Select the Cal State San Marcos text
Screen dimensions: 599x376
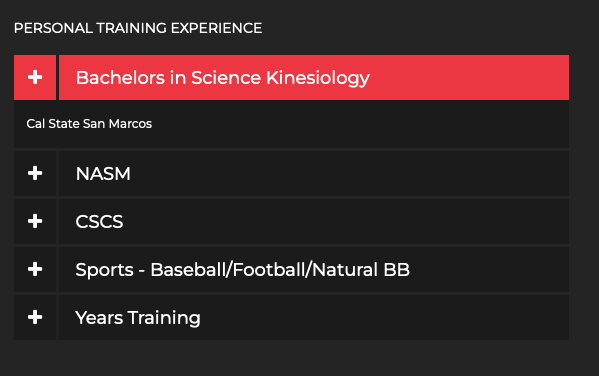89,124
